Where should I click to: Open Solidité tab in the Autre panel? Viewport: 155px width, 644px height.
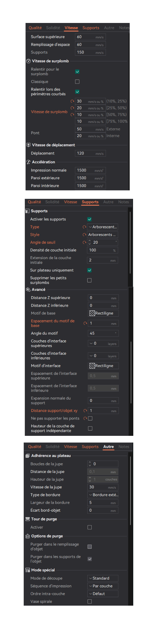tap(53, 447)
